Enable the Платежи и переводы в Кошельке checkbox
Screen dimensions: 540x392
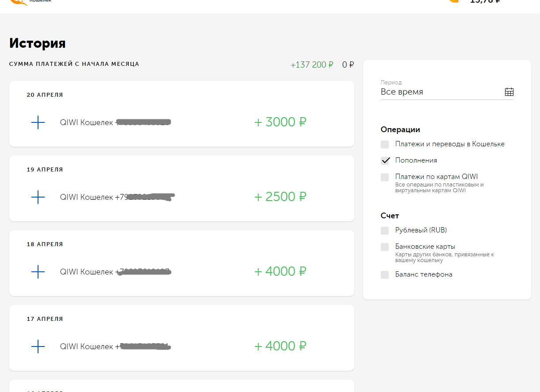tap(385, 144)
